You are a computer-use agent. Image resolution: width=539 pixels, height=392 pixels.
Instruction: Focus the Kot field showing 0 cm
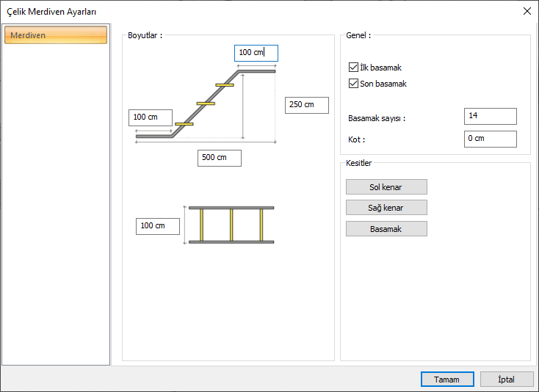coord(490,139)
